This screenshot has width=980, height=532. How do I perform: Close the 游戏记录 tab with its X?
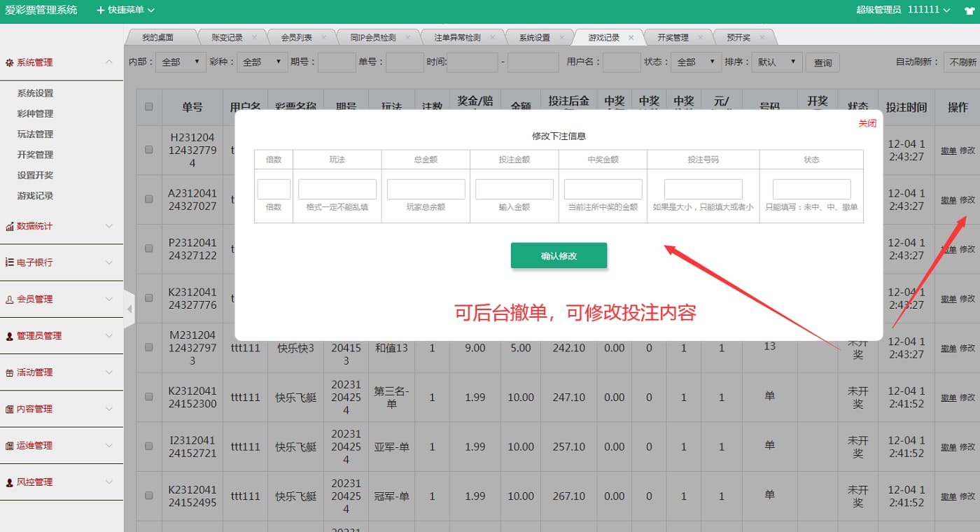click(x=631, y=38)
